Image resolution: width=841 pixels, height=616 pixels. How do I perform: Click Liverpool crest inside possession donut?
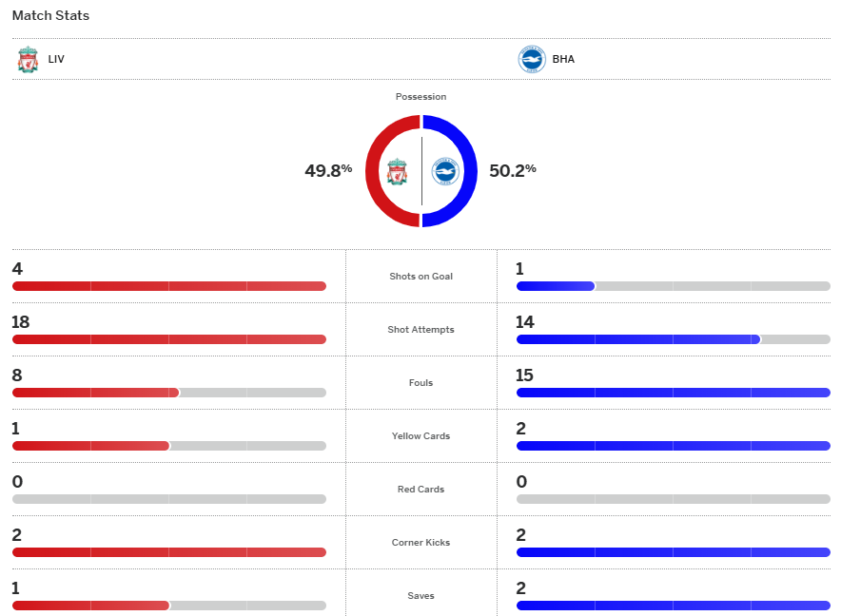pyautogui.click(x=398, y=172)
